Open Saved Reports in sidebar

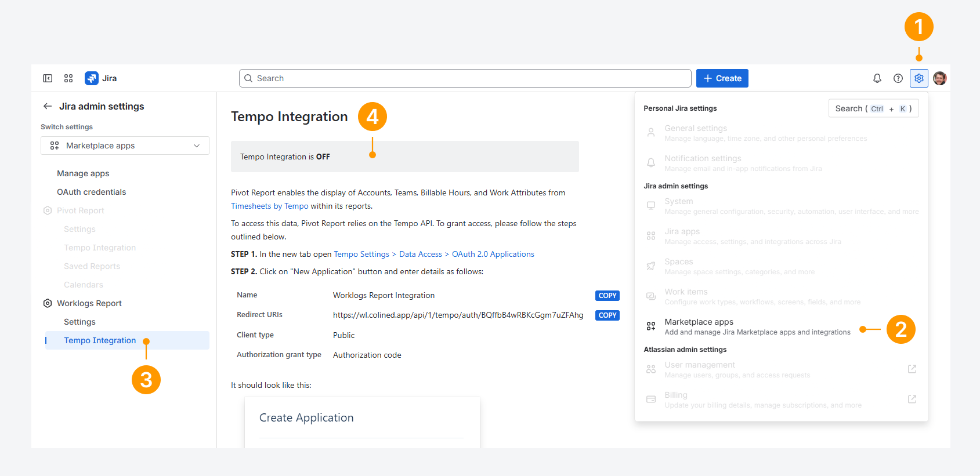click(x=92, y=266)
